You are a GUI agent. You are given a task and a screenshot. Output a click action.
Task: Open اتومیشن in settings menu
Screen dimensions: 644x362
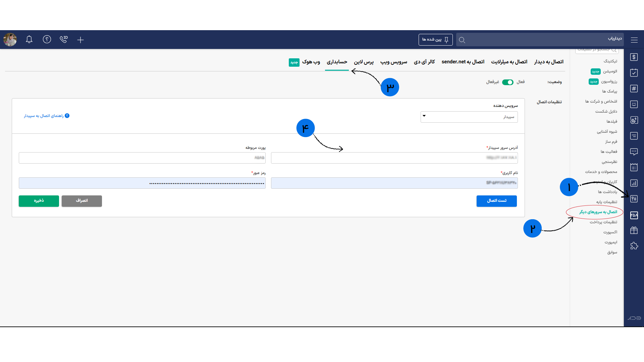(610, 71)
